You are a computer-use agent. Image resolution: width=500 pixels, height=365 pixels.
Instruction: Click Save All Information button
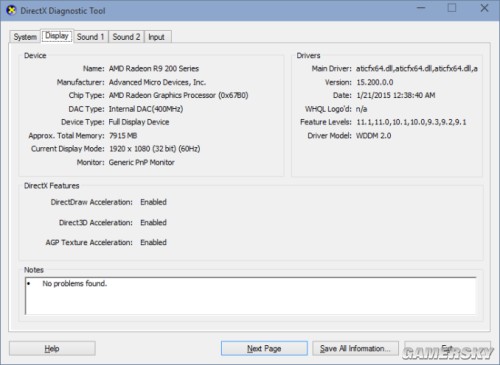tap(355, 349)
